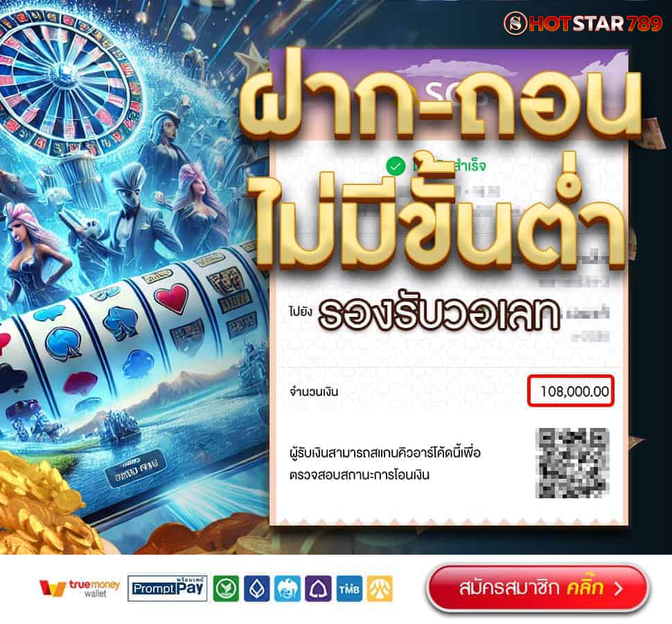Select the green Kasikorn bank icon
Image resolution: width=672 pixels, height=624 pixels.
click(x=226, y=589)
